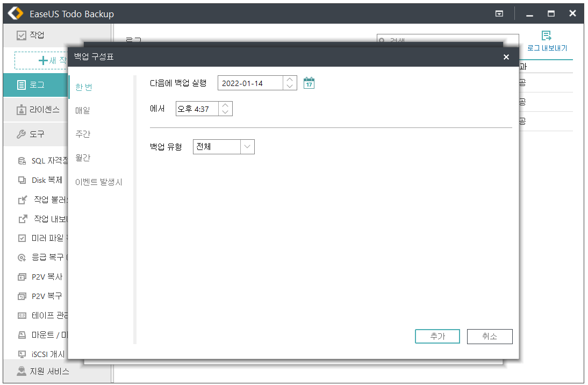
Task: Increment the date with the stepper arrow
Action: coord(289,80)
